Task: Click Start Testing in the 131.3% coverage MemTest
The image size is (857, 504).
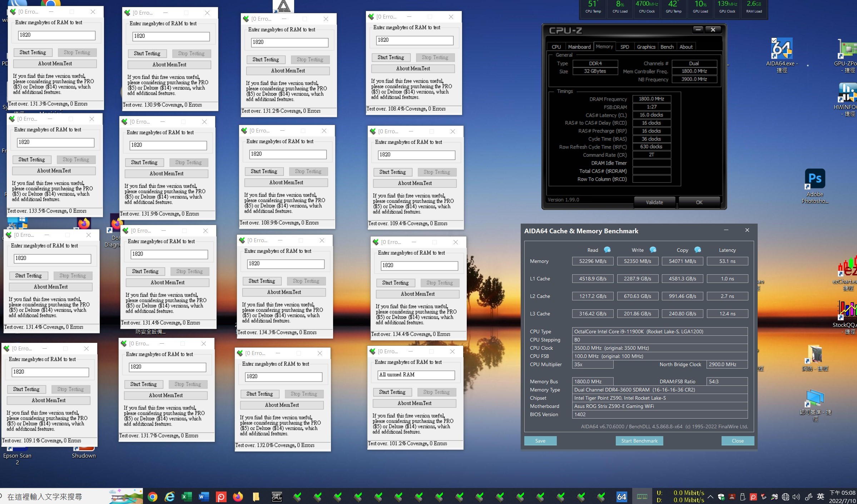Action: [33, 53]
